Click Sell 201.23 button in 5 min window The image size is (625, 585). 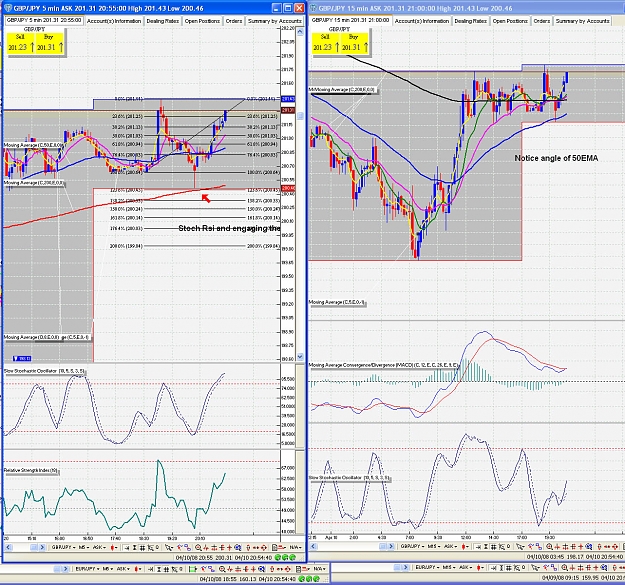coord(20,43)
